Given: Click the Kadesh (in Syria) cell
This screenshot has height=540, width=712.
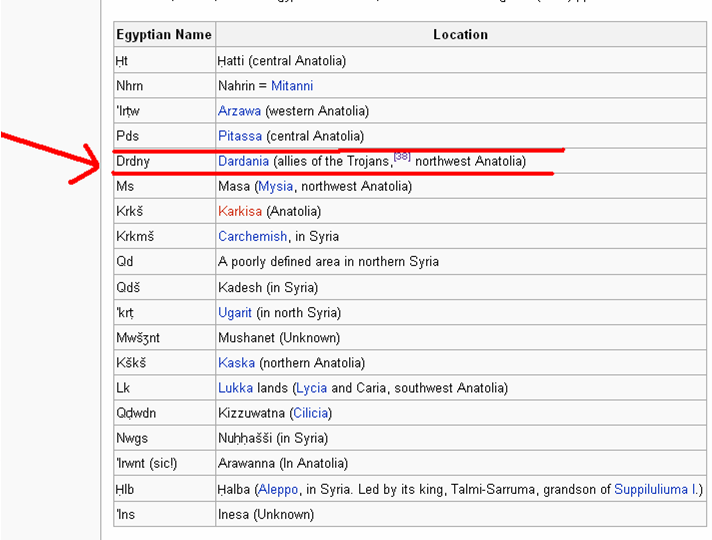Looking at the screenshot, I should point(460,287).
